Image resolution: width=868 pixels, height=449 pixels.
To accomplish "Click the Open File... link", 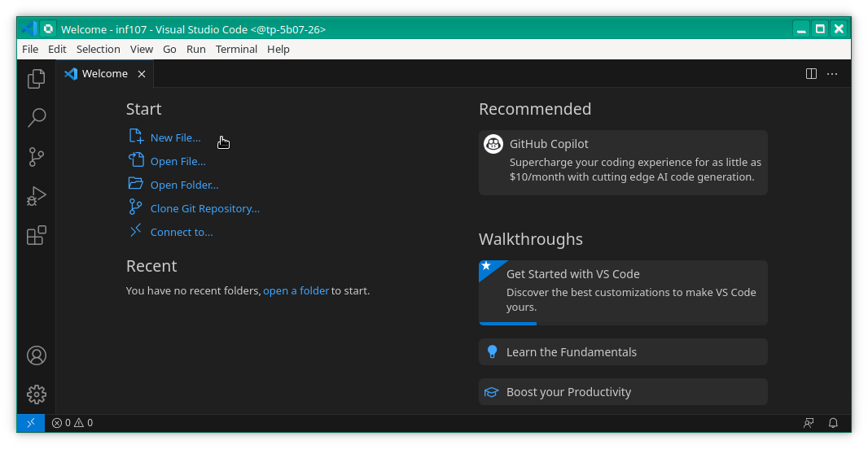I will click(178, 162).
